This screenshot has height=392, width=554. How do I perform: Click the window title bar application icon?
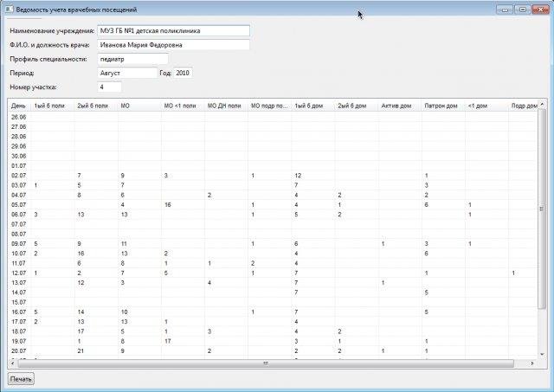[10, 10]
